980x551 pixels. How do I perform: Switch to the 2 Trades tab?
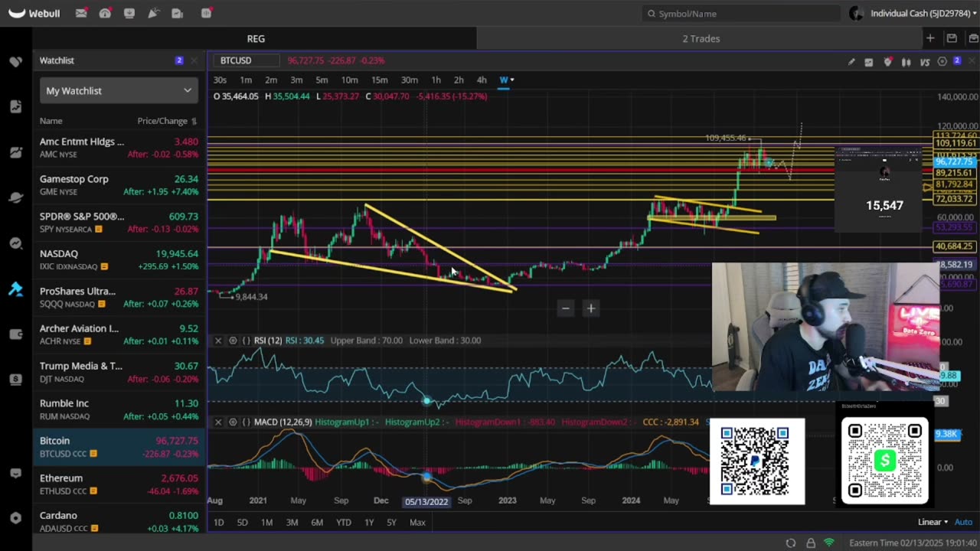[x=701, y=38]
